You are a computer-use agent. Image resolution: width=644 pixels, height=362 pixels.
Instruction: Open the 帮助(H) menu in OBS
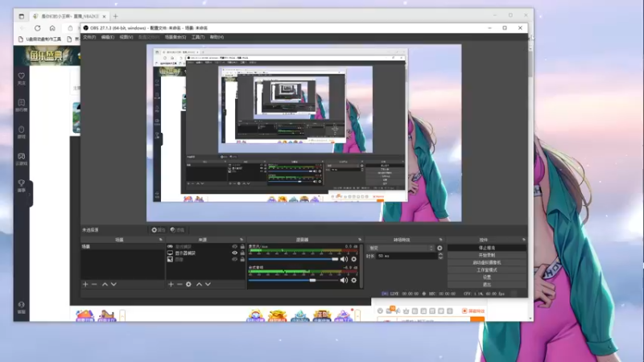pyautogui.click(x=217, y=37)
